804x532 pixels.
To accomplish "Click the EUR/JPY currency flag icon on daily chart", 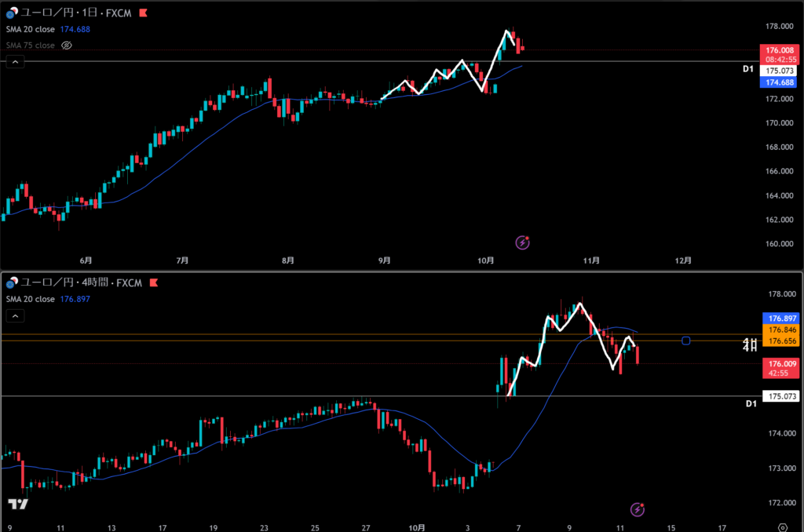I will point(12,13).
